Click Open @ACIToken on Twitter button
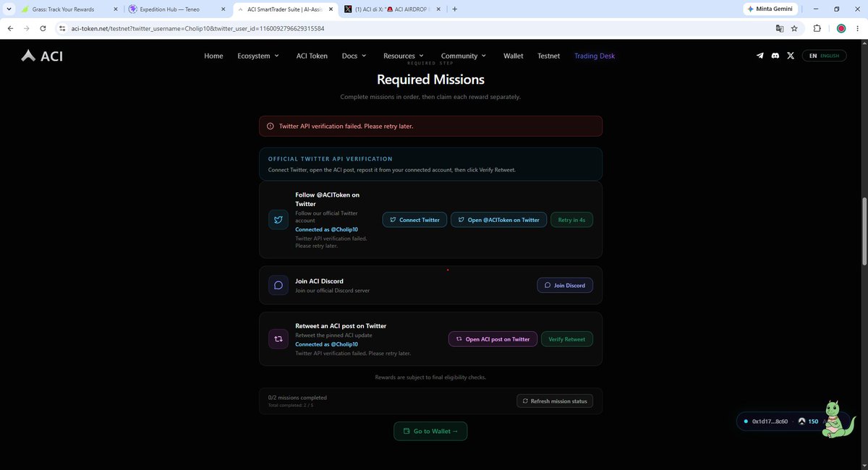The width and height of the screenshot is (868, 470). (498, 220)
